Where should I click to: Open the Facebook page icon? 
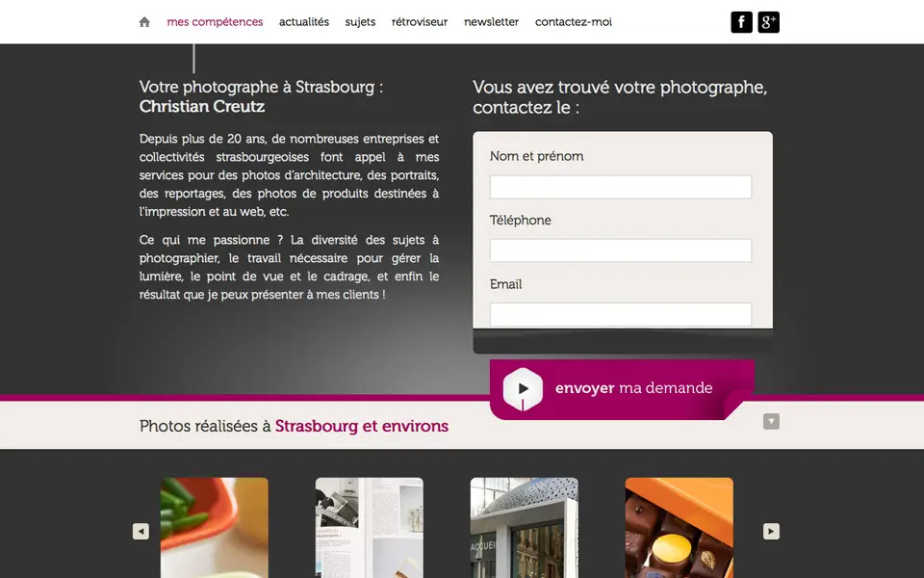click(x=741, y=22)
